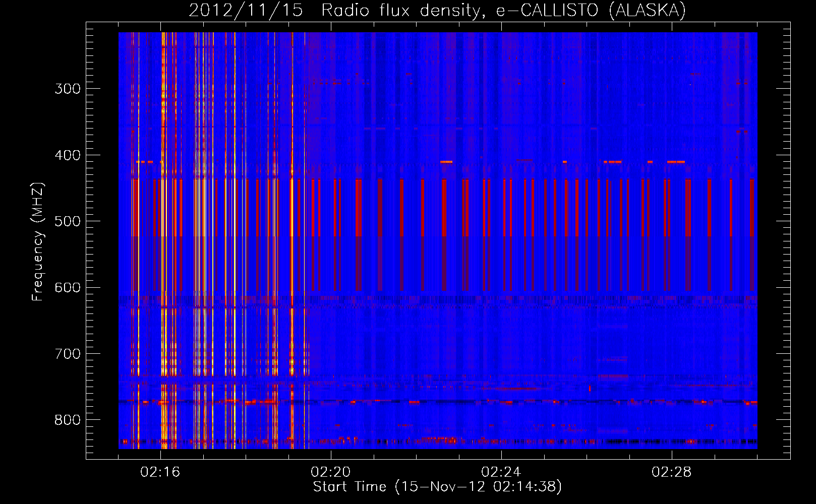Click the 500 frequency tick label
This screenshot has width=816, height=504.
68,221
